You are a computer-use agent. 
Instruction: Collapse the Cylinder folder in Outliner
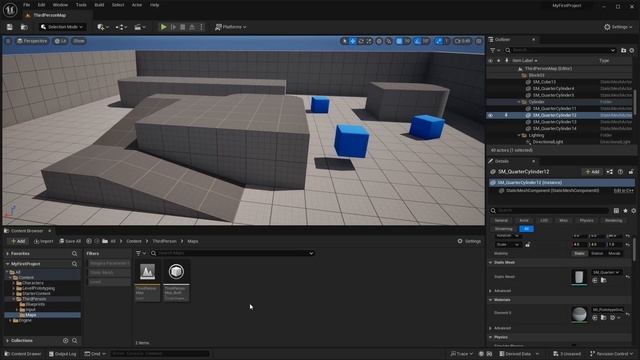[x=519, y=102]
